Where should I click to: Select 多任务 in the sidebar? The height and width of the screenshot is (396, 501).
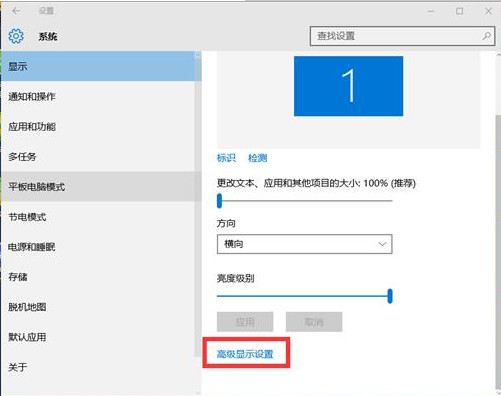point(101,157)
